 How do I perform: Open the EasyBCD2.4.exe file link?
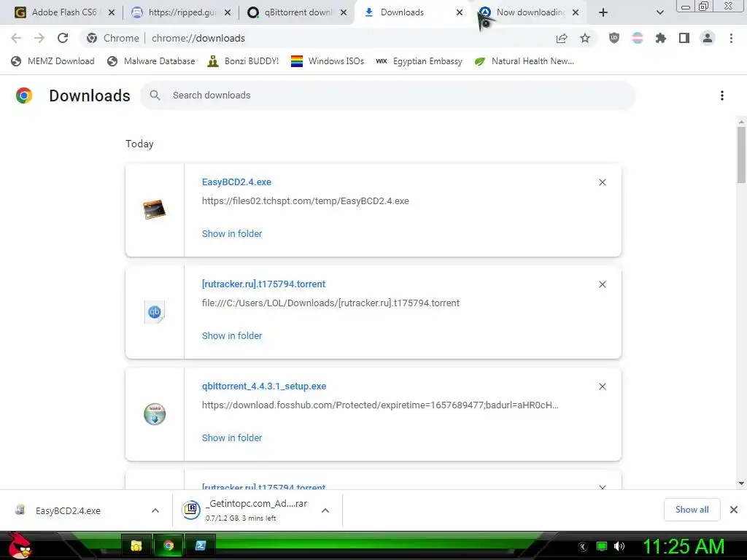pos(236,182)
